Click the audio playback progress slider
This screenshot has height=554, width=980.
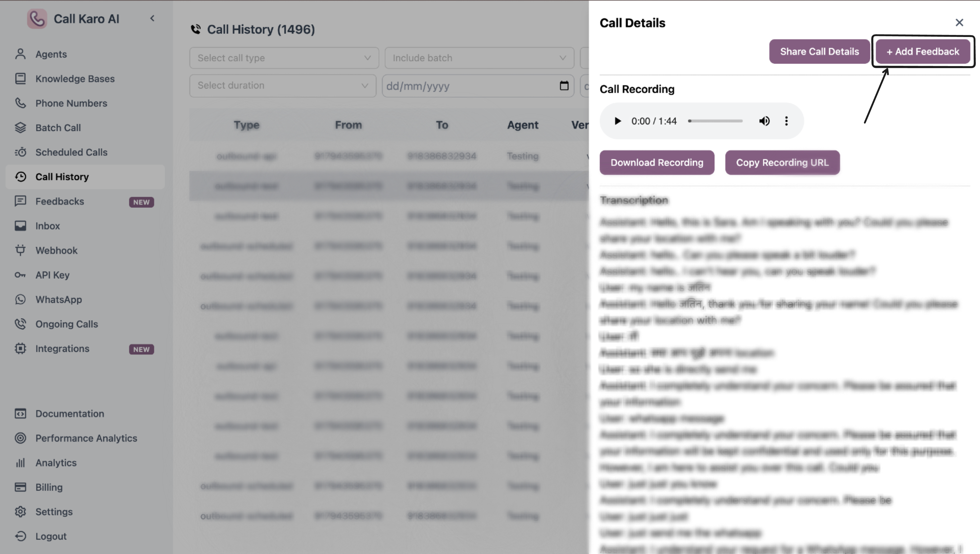[x=716, y=121]
